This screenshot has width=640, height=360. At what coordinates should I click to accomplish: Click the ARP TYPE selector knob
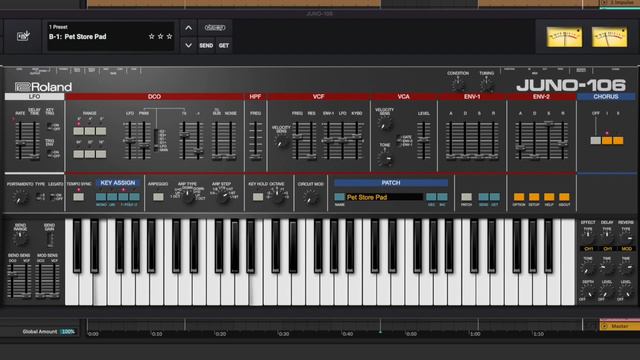188,198
